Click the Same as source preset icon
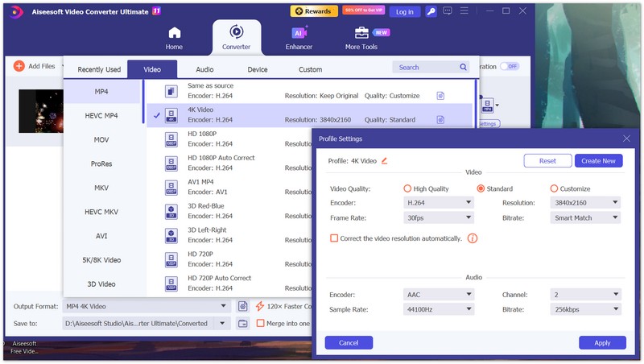Screen dimensions: 644x364 171,91
